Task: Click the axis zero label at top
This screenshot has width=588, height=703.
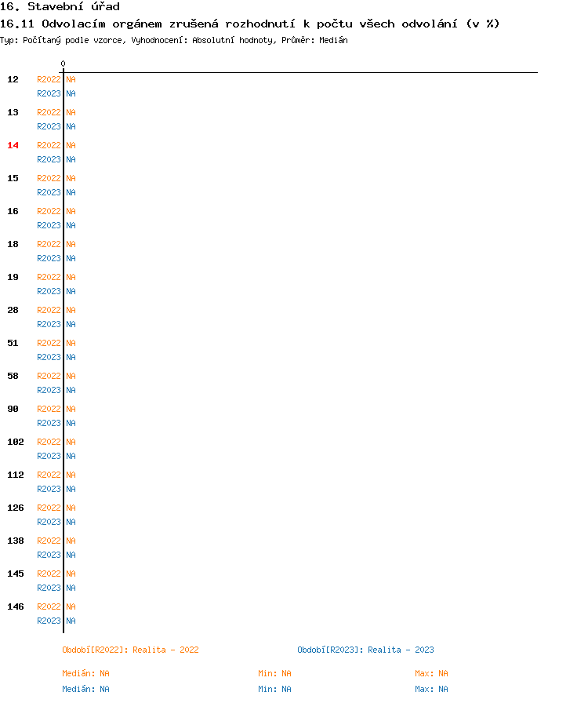Action: tap(64, 64)
